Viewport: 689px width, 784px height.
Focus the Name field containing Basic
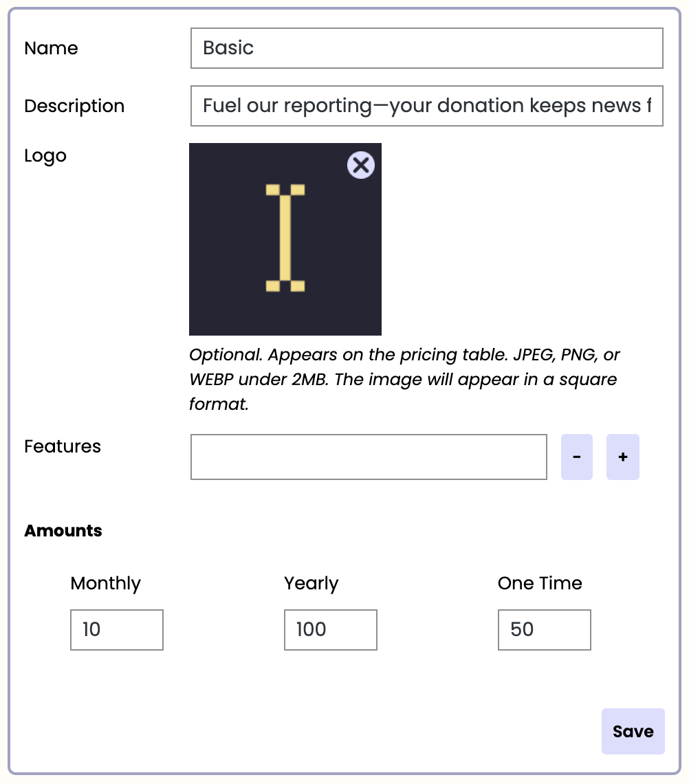426,48
